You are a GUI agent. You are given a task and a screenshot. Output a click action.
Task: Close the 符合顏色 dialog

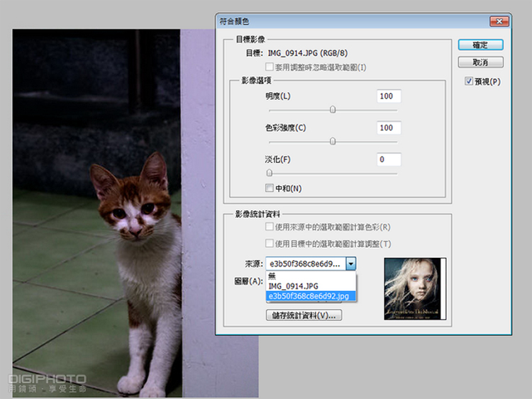coord(499,21)
